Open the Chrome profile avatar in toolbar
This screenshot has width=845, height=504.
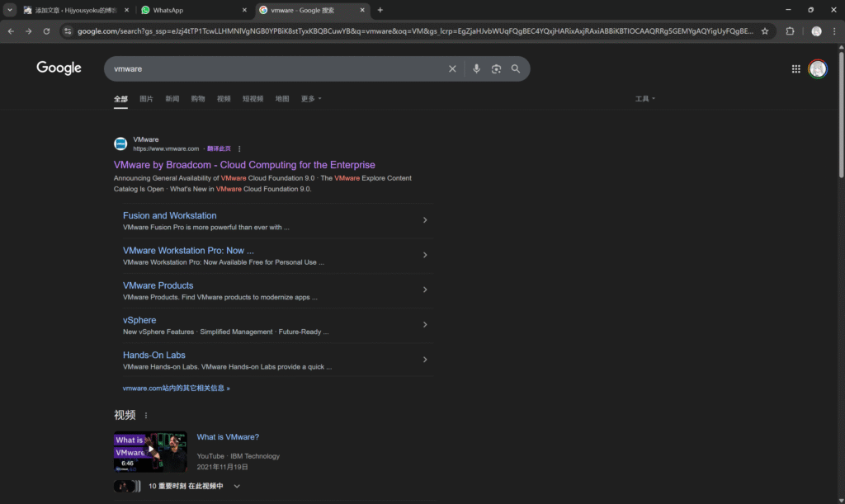click(x=816, y=31)
